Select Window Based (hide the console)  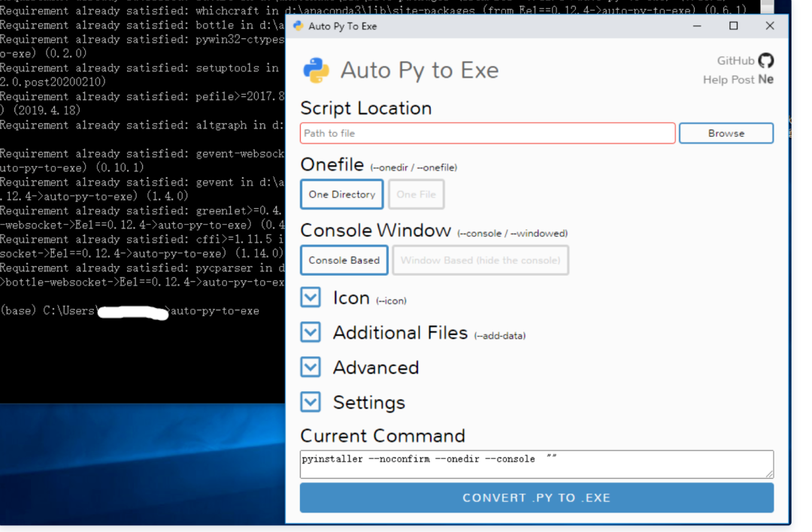pyautogui.click(x=480, y=260)
